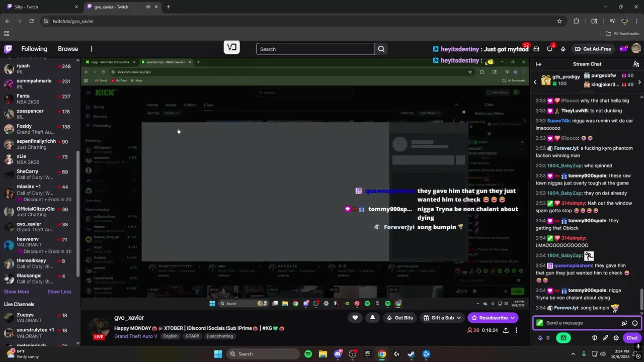Open Chrome extensions puzzle icon
Image resolution: width=644 pixels, height=362 pixels.
577,21
